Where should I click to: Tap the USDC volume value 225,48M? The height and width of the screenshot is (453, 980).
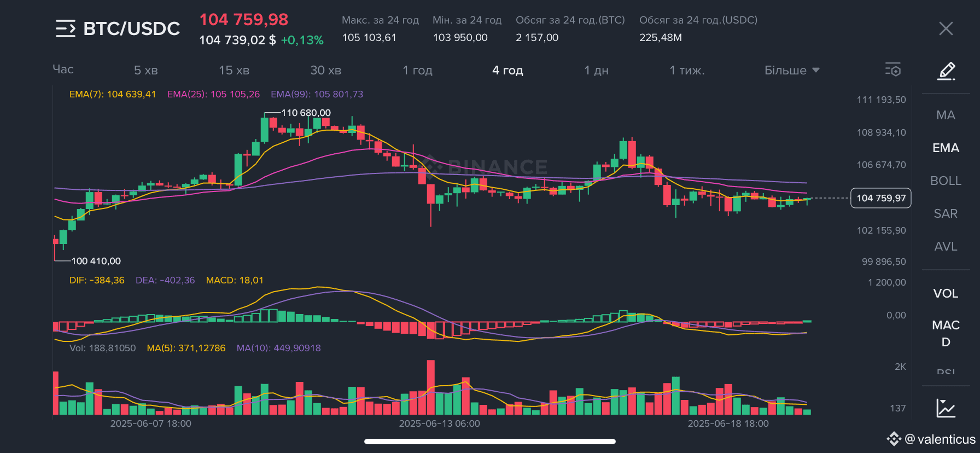[x=661, y=37]
